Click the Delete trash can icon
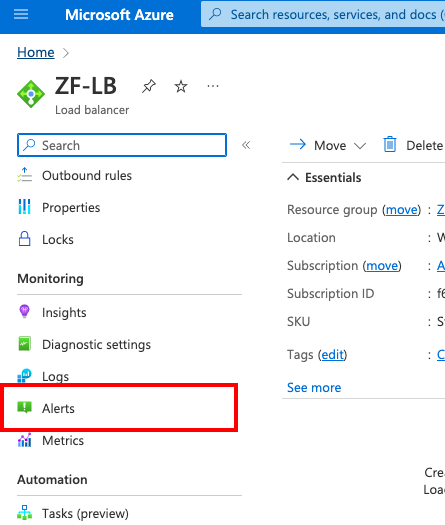445x525 pixels. (390, 145)
